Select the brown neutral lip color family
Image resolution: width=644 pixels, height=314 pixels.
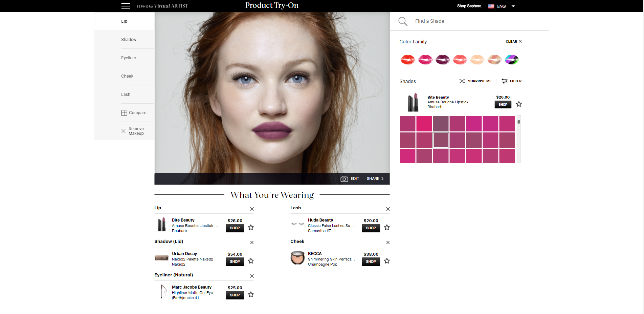(x=494, y=60)
